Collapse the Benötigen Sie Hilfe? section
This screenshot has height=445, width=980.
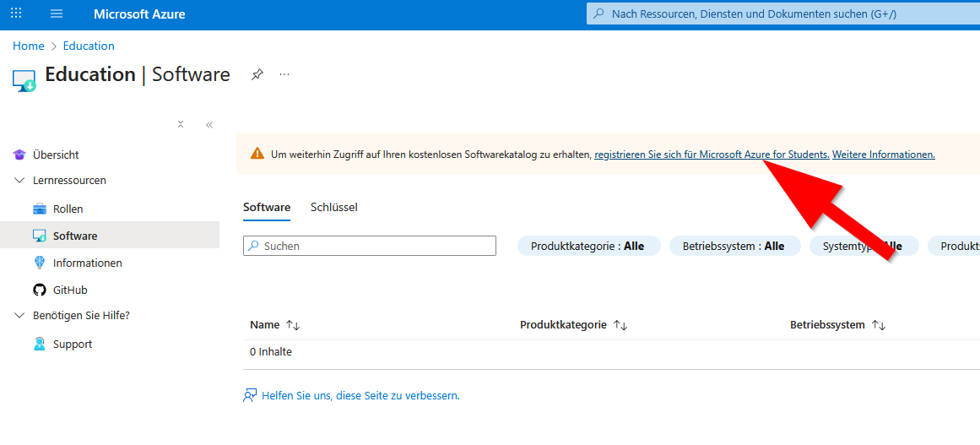point(19,316)
